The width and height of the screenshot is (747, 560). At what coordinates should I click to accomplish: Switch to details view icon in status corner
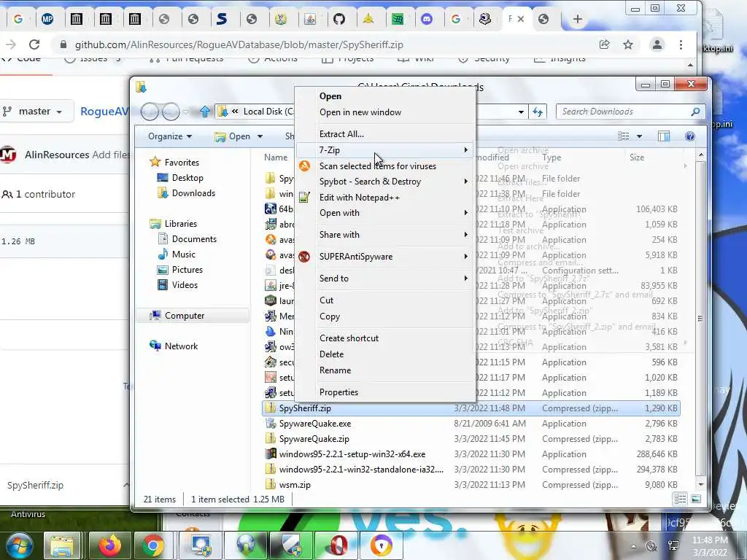click(680, 499)
